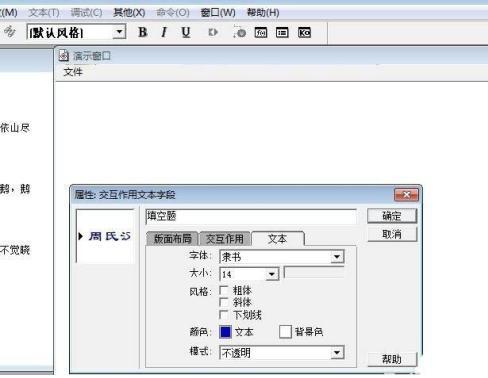The width and height of the screenshot is (488, 378).
Task: Click the custom size field next to 大小
Action: coord(314,272)
